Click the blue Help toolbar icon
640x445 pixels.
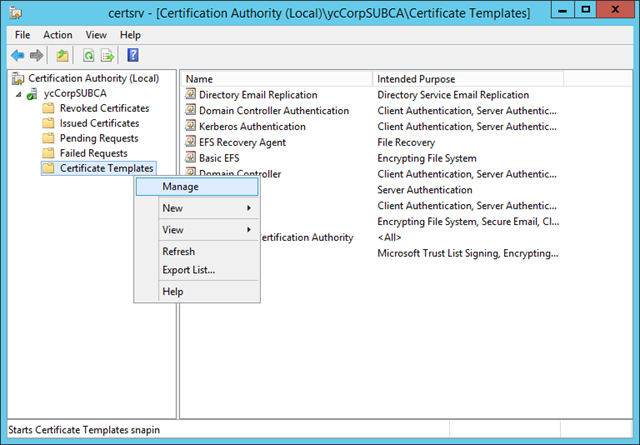[133, 55]
